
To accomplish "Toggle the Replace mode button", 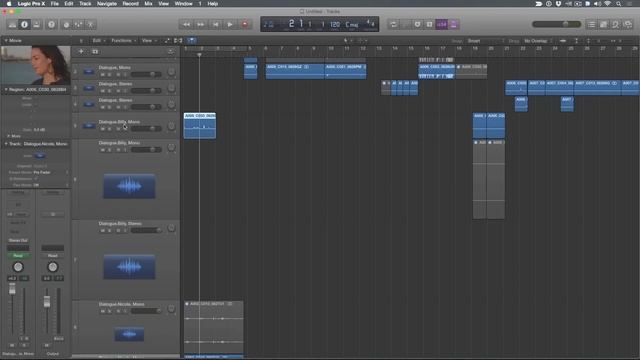I will [405, 24].
